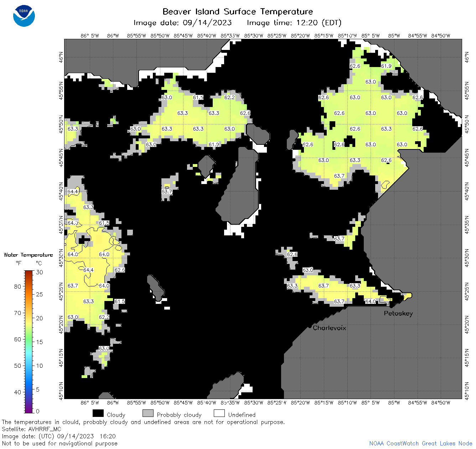Click the 80 tick on the Fahrenheit scale
The image size is (476, 449).
point(17,286)
